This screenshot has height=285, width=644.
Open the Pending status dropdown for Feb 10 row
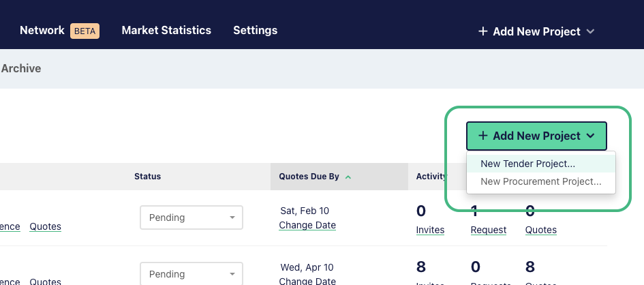(x=191, y=217)
